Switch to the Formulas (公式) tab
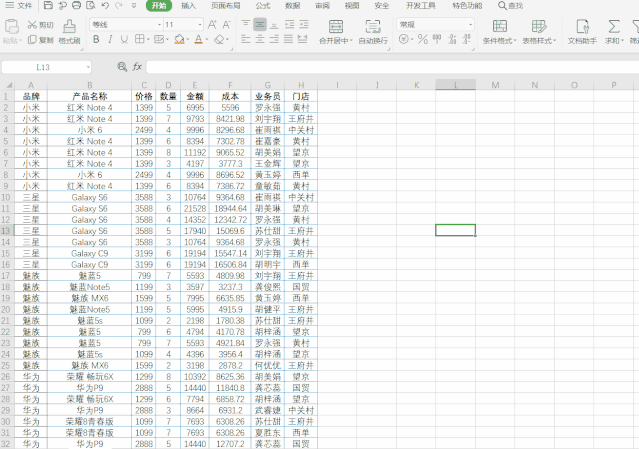 point(262,6)
